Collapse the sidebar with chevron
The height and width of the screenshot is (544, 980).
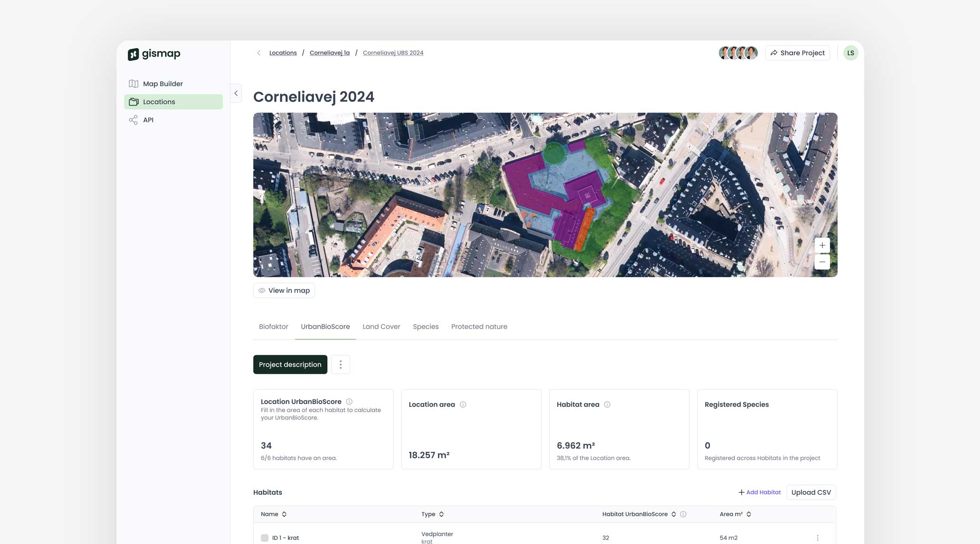[236, 93]
